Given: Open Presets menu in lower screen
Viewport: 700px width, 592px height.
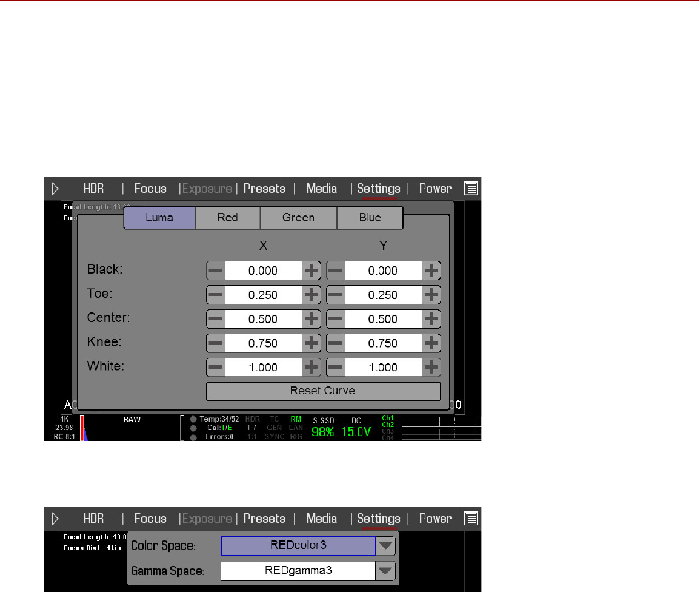Looking at the screenshot, I should (x=264, y=518).
